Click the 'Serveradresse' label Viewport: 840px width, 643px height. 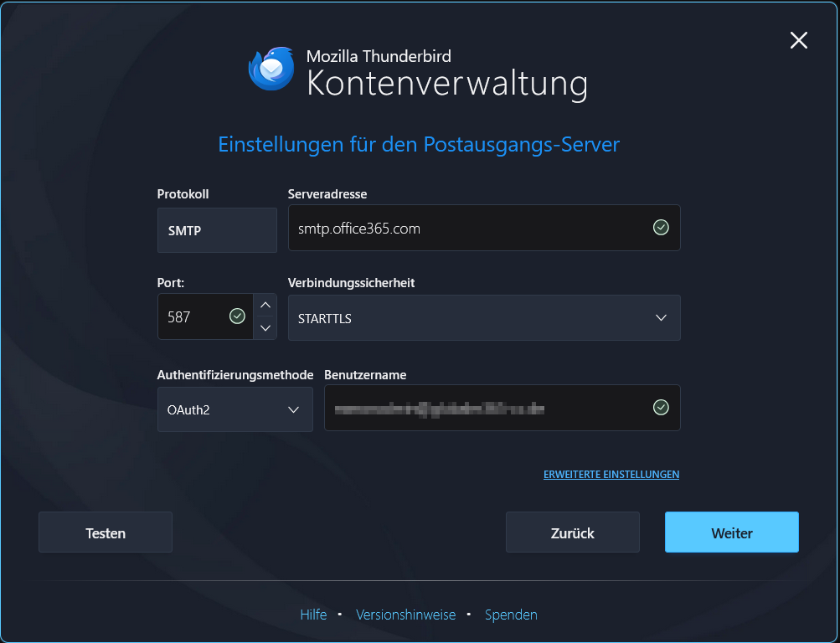coord(327,193)
